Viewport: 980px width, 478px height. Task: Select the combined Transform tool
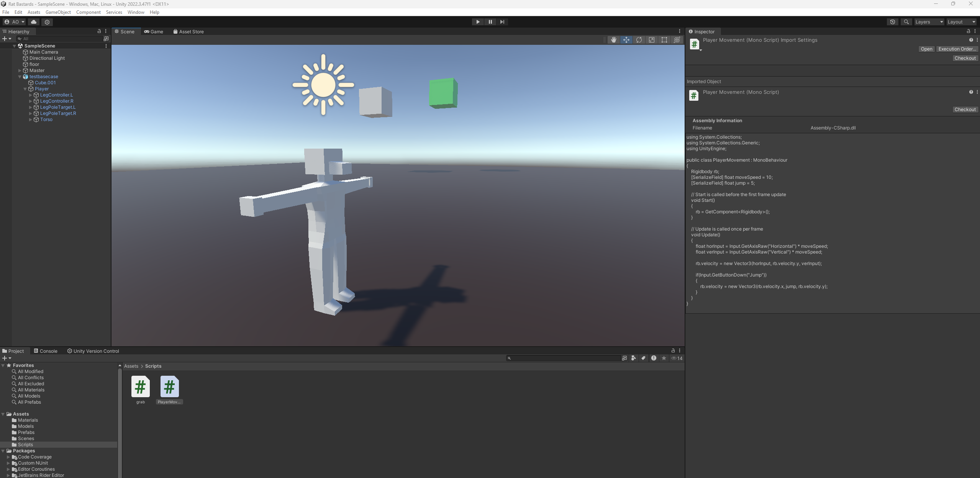[x=677, y=39]
